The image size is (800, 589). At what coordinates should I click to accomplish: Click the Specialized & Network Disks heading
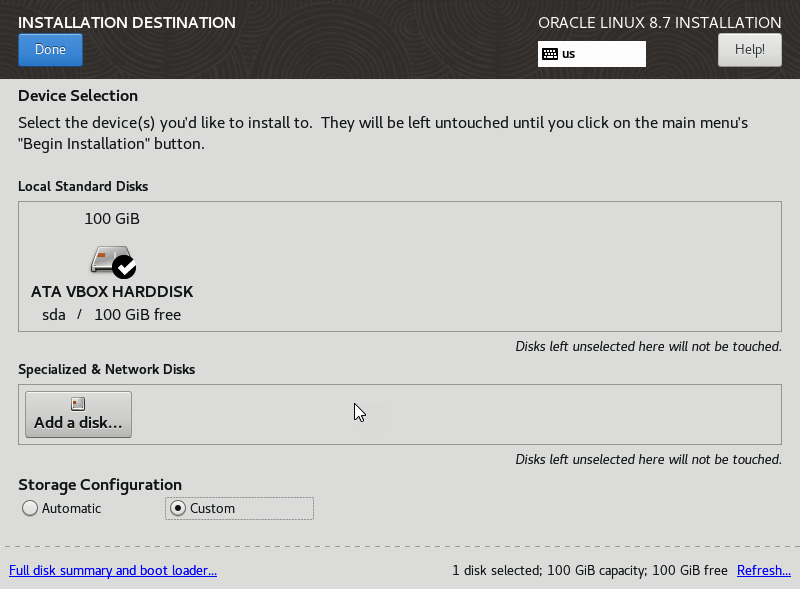107,369
